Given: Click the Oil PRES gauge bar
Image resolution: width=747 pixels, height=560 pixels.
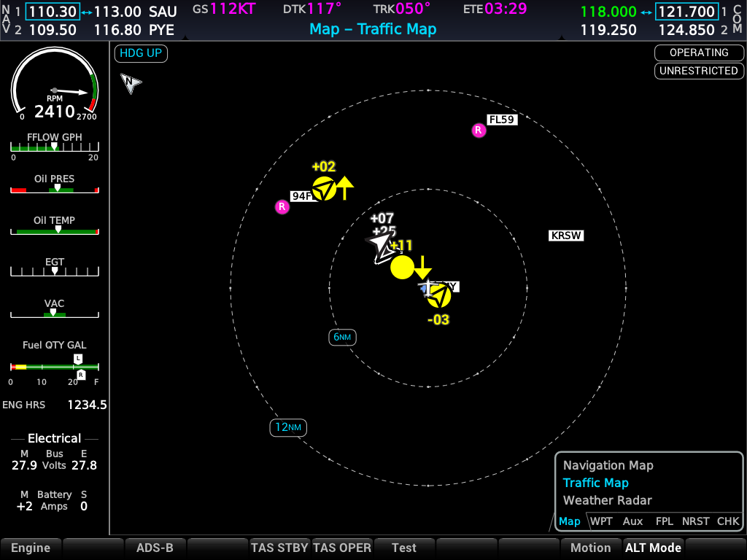Looking at the screenshot, I should [x=55, y=189].
